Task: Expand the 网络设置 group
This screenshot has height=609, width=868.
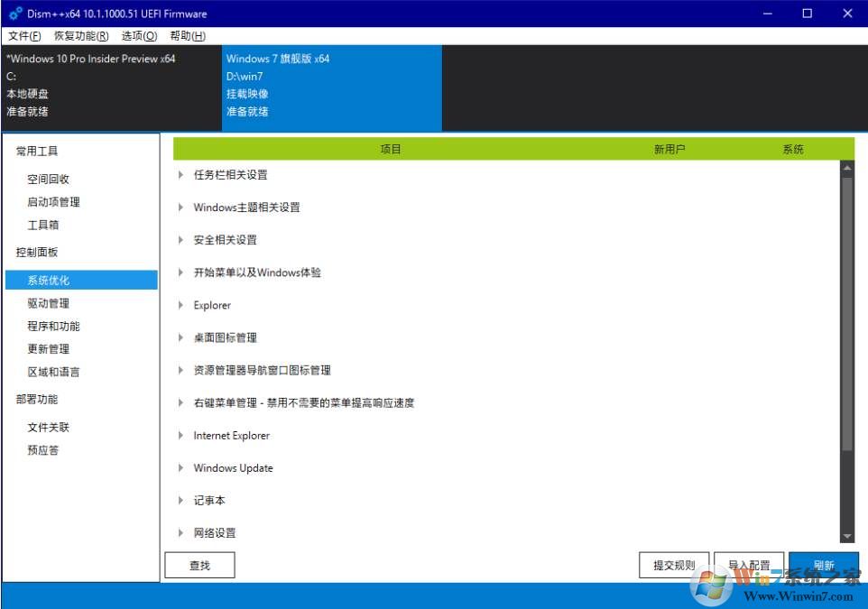Action: [180, 533]
